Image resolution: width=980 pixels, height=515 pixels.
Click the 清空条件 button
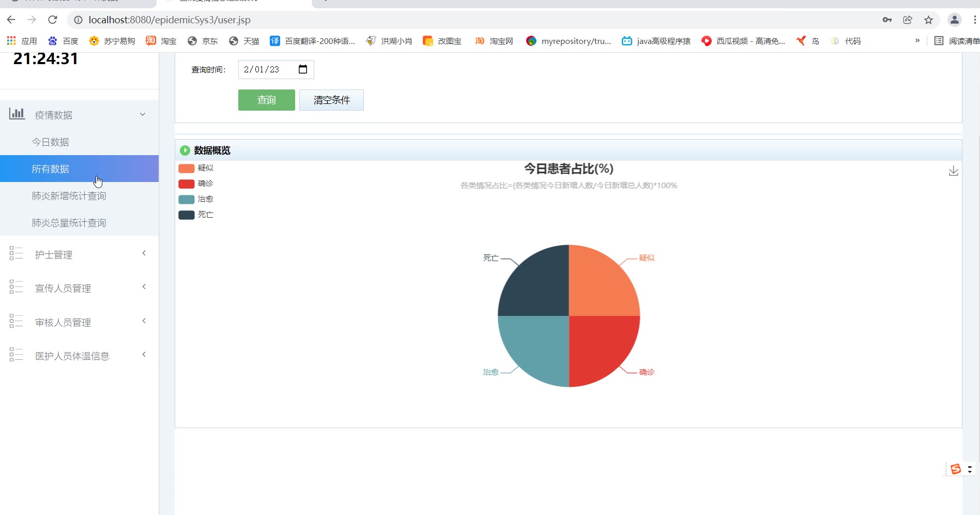[331, 100]
